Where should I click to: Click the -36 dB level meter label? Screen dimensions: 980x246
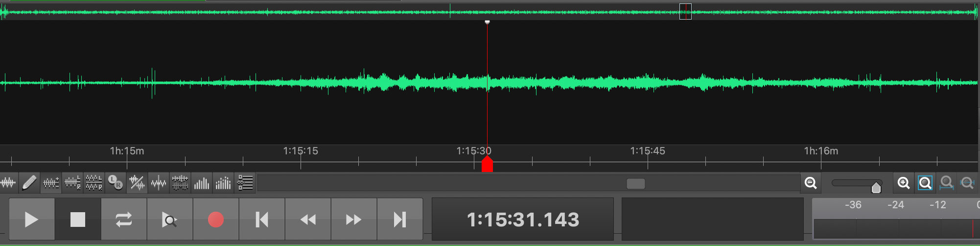[853, 205]
